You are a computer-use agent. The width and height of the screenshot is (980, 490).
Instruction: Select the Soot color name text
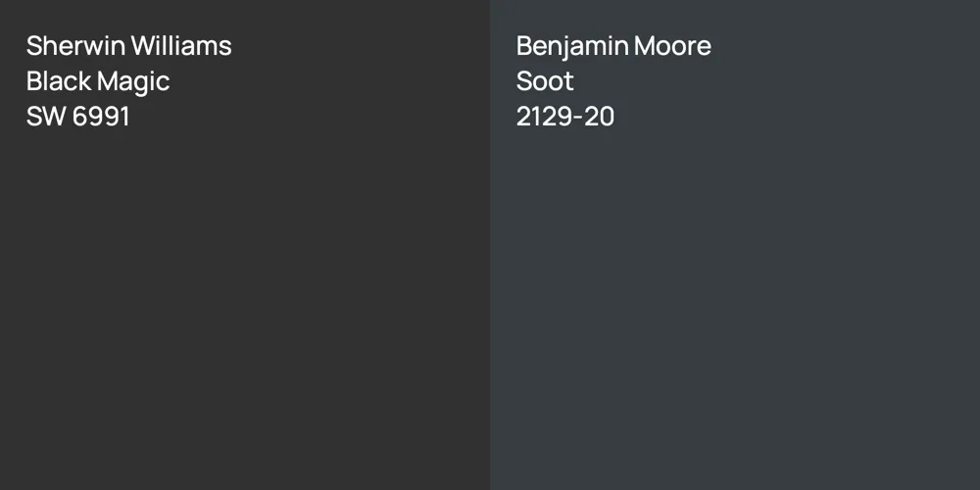pyautogui.click(x=545, y=81)
